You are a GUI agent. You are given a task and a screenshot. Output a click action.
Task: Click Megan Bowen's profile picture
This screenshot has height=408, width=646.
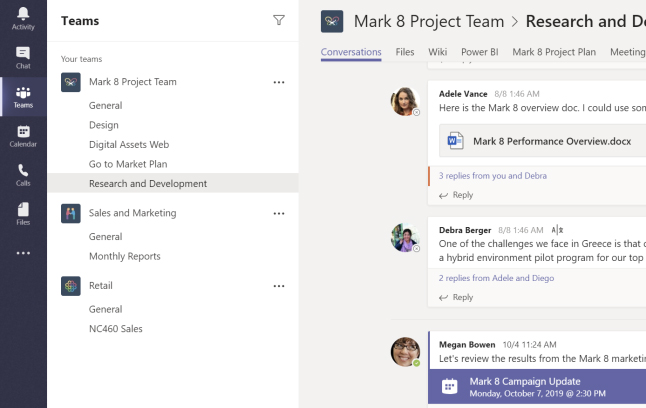(405, 352)
